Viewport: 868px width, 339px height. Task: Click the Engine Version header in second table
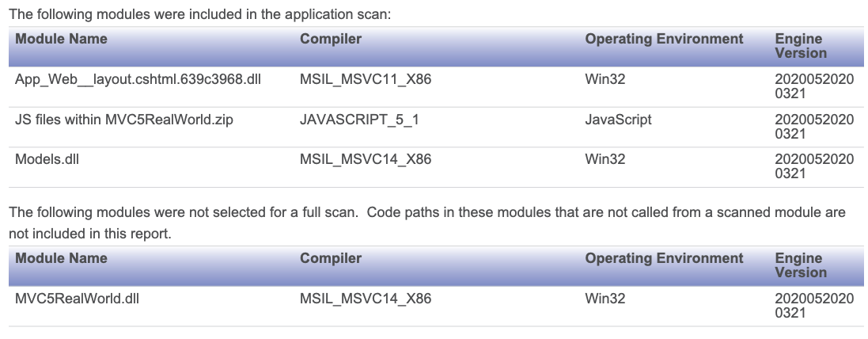pyautogui.click(x=801, y=265)
